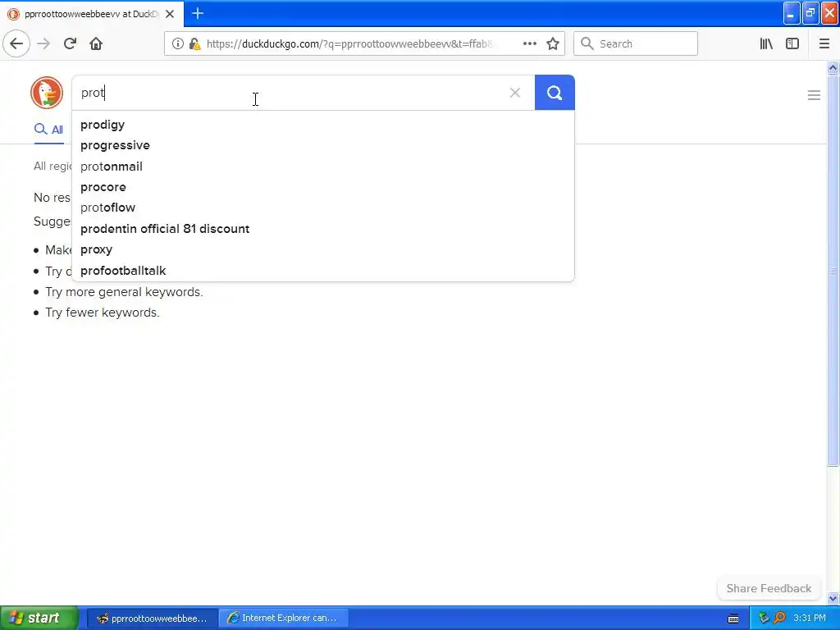
Task: Switch to the All results tab
Action: 48,130
